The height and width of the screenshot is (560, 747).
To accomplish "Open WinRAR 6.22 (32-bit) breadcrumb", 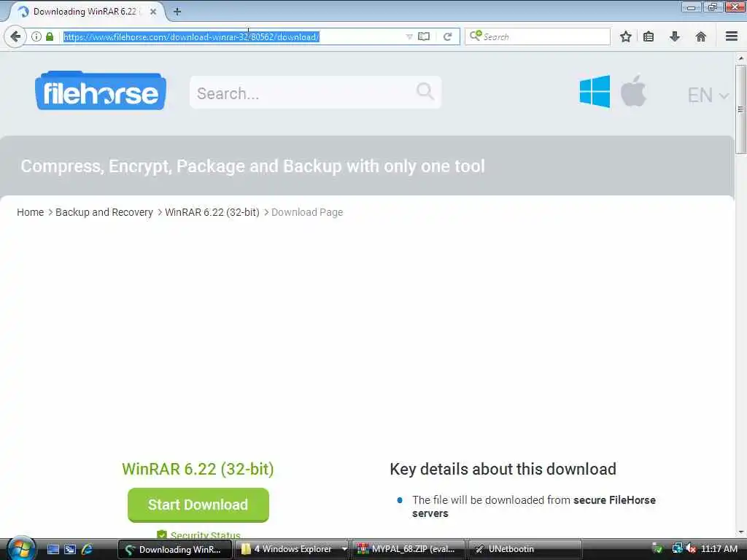I will 212,212.
